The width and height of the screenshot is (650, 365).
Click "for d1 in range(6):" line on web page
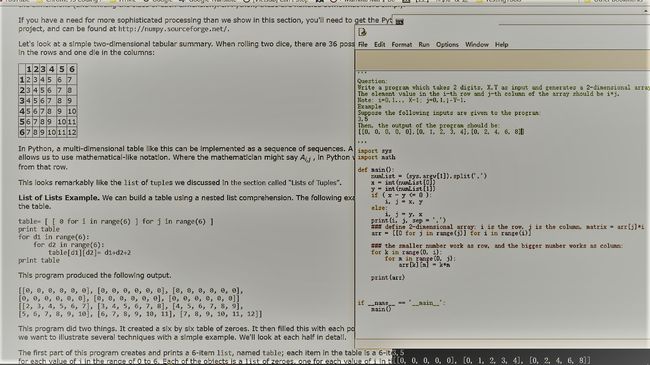pyautogui.click(x=53, y=237)
